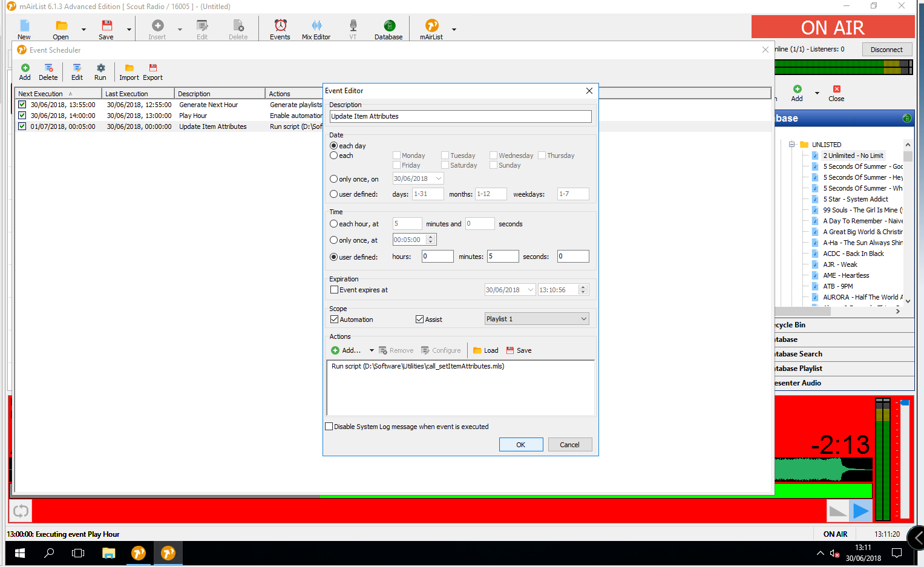Enable the Event expires at checkbox
Viewport: 924px width, 567px height.
pyautogui.click(x=334, y=290)
